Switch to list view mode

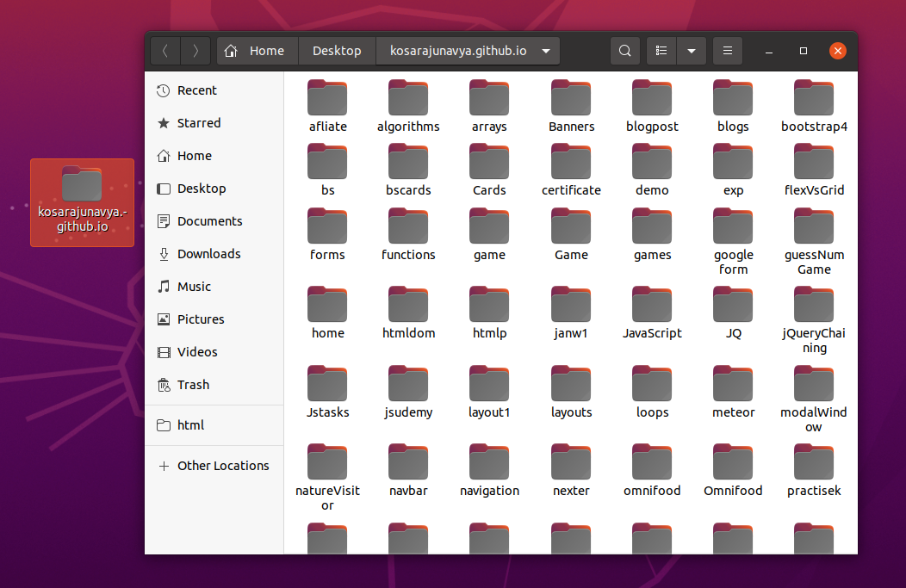tap(661, 51)
